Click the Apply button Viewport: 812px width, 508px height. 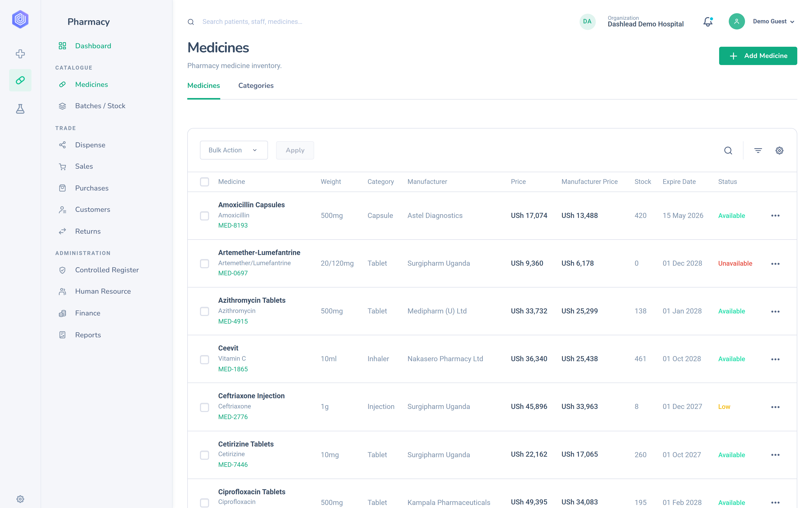pyautogui.click(x=295, y=150)
